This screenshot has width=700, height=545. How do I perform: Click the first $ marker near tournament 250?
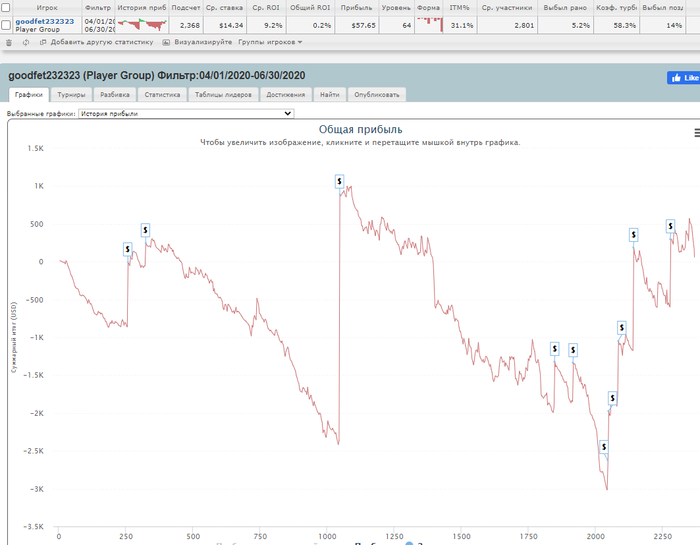click(128, 249)
